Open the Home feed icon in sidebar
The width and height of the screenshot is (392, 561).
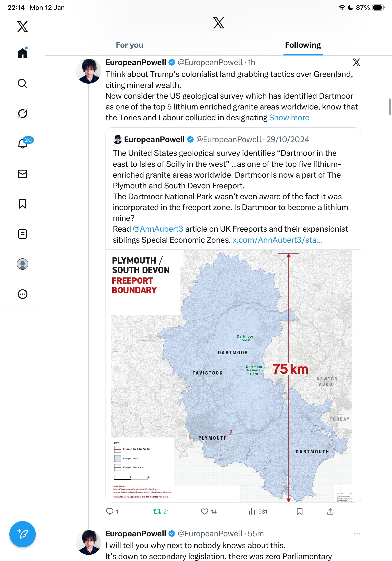[23, 53]
